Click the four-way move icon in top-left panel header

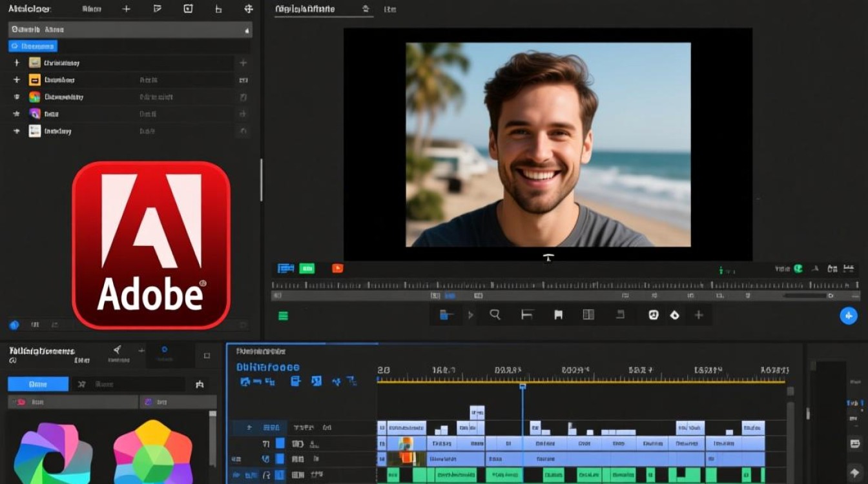click(249, 9)
